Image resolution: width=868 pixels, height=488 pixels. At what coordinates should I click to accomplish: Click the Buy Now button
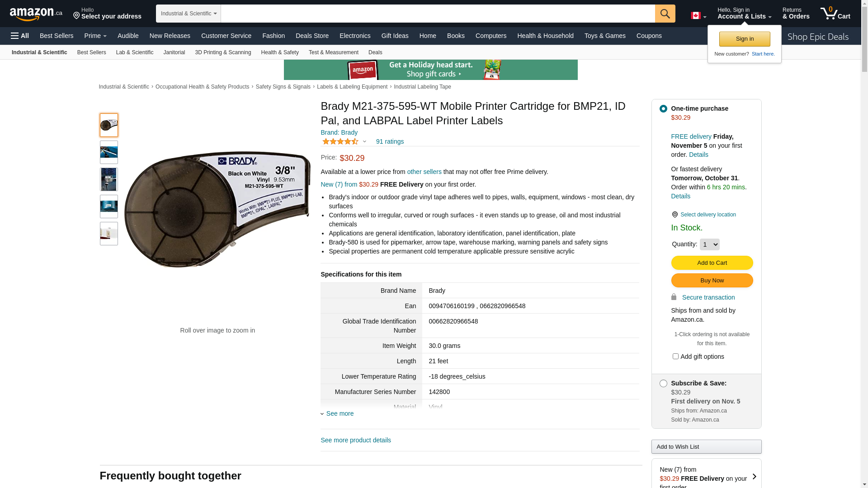coord(712,280)
